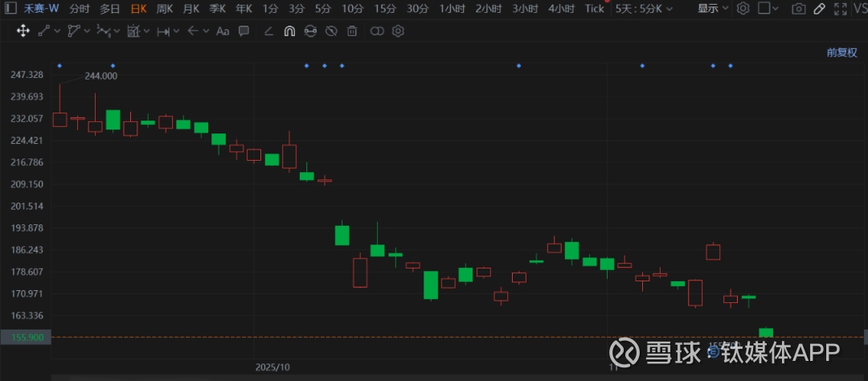Switch to the 分时 intraday tab

click(x=80, y=8)
